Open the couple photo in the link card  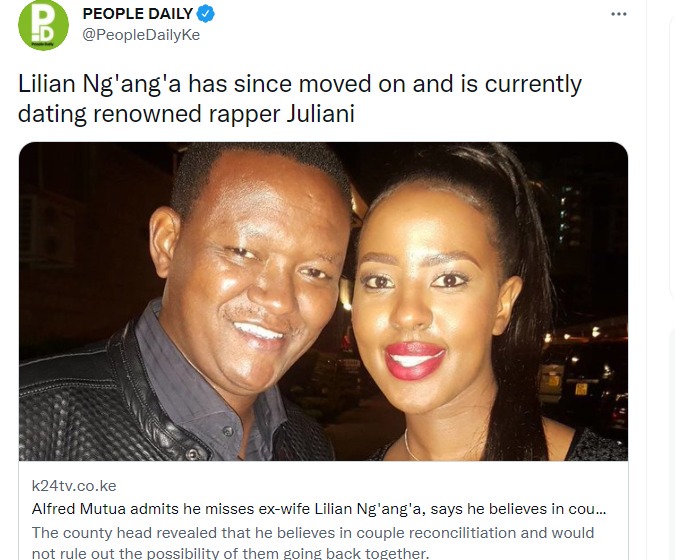click(323, 301)
